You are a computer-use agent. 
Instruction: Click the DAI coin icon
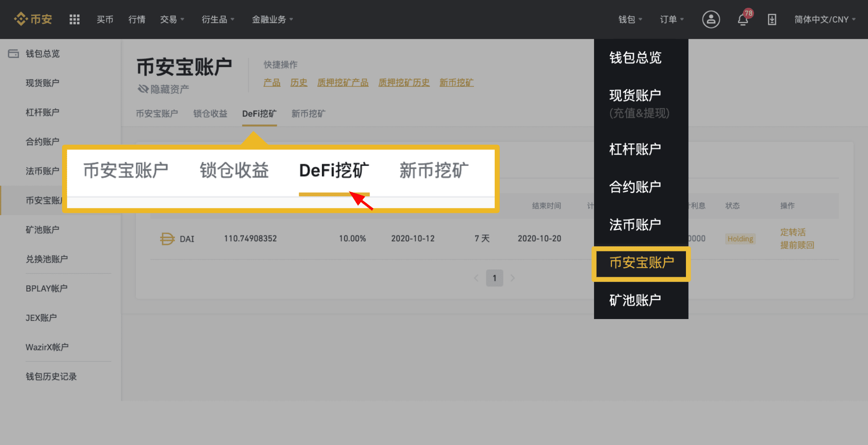click(167, 239)
